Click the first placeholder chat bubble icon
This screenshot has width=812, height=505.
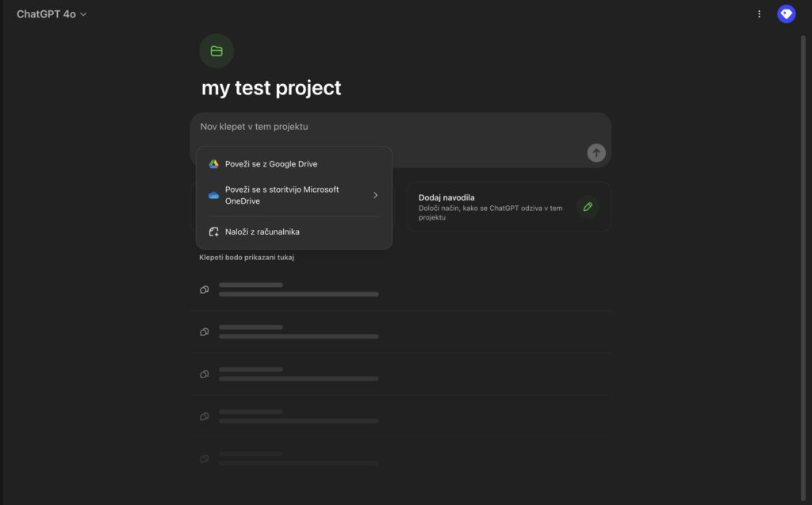tap(205, 289)
